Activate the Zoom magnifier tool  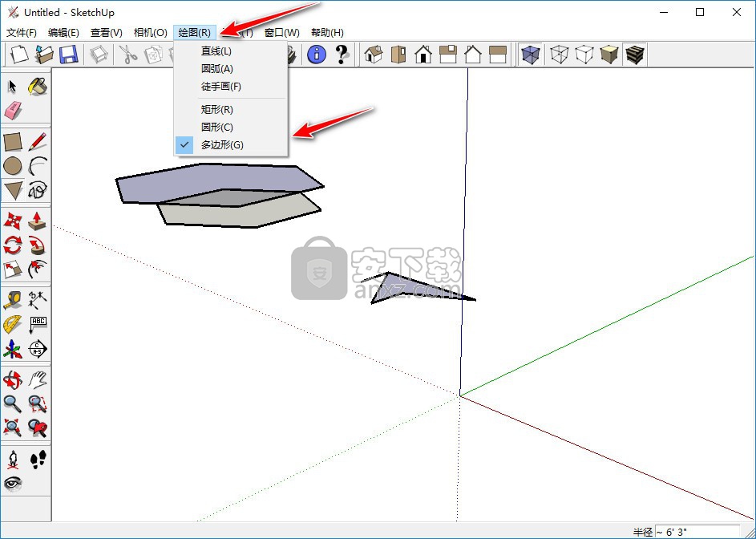pos(13,404)
